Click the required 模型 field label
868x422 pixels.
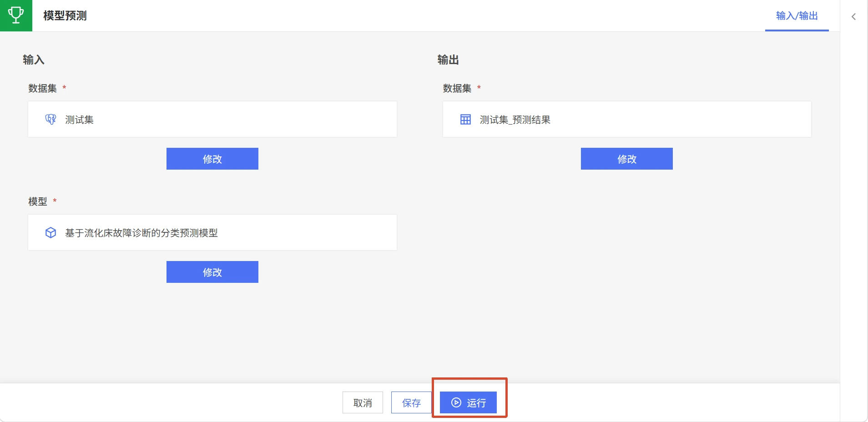38,201
